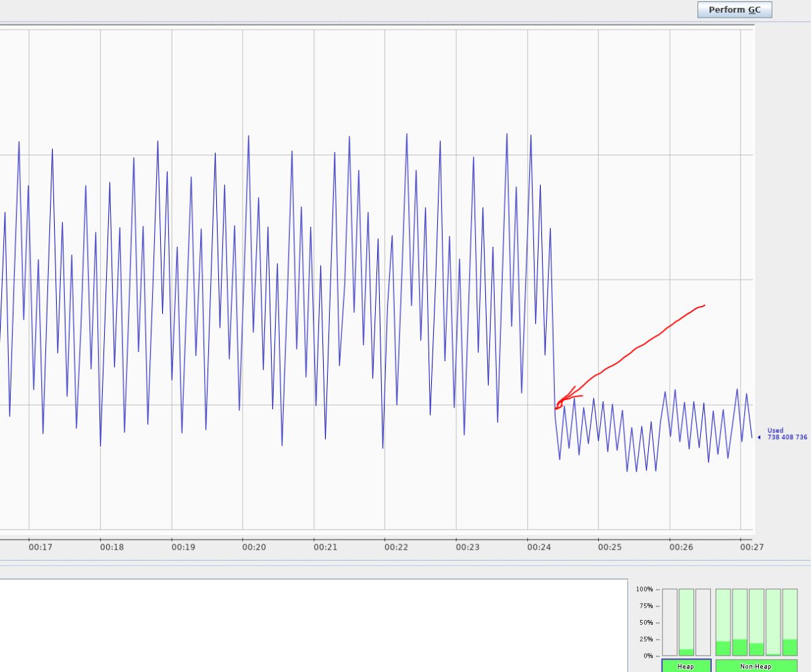Select the third heap pool bar
Viewport: 811px width, 672px height.
point(704,622)
